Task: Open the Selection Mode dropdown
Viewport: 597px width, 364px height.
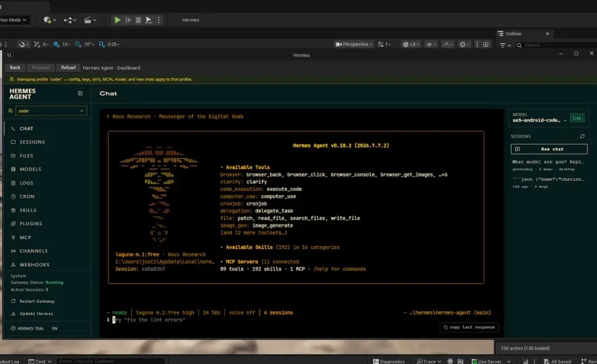Action: (x=14, y=20)
